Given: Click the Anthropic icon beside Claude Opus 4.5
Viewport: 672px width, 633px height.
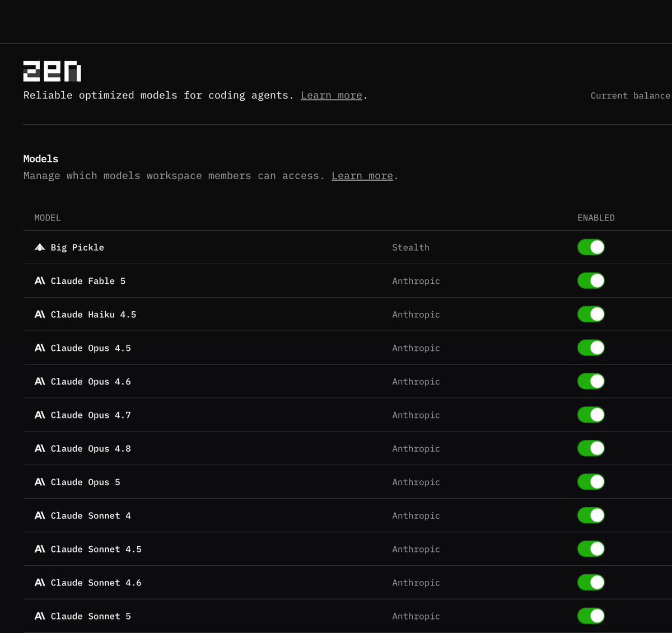Looking at the screenshot, I should coord(40,348).
